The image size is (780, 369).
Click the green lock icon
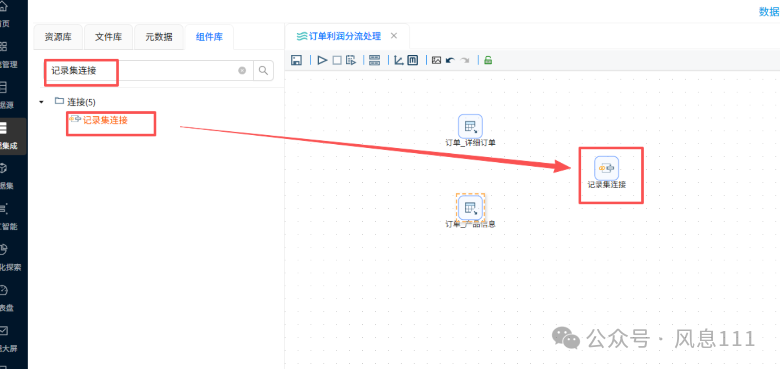488,60
